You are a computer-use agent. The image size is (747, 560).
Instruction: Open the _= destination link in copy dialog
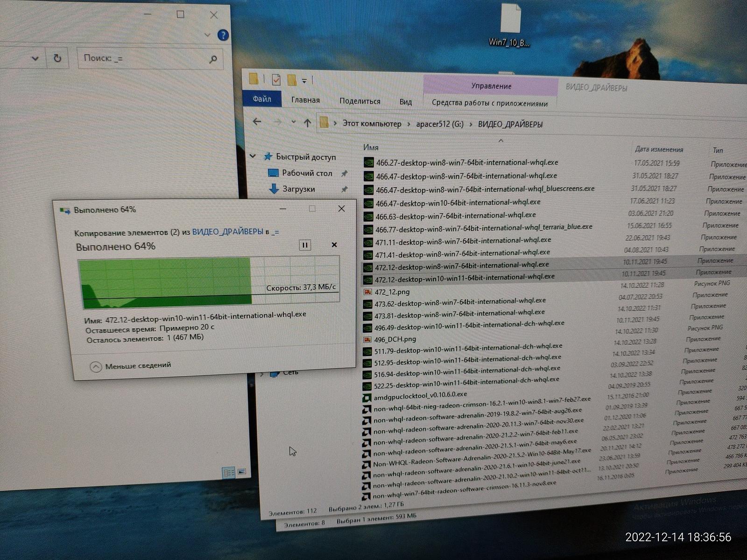pyautogui.click(x=275, y=231)
